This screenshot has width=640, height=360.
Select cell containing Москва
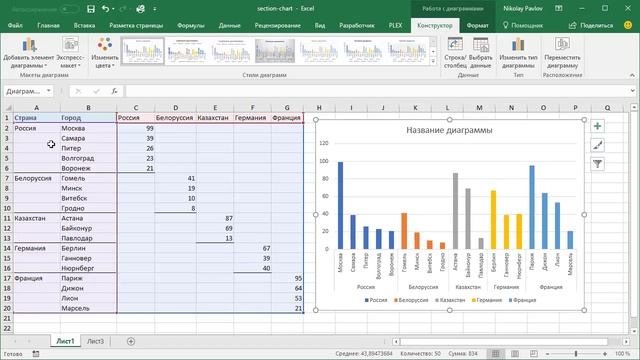click(x=88, y=128)
